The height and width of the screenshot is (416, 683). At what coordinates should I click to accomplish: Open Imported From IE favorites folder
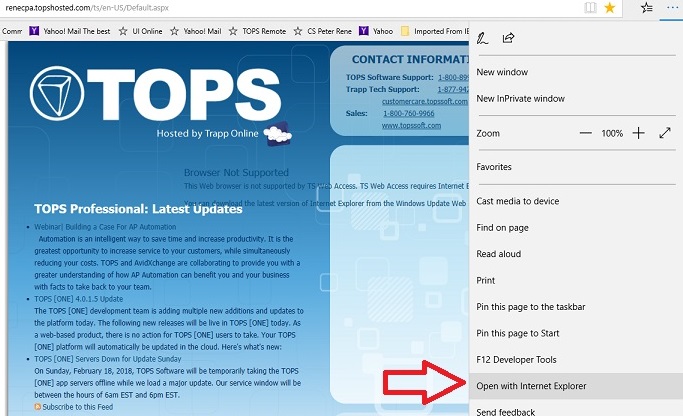pyautogui.click(x=435, y=31)
